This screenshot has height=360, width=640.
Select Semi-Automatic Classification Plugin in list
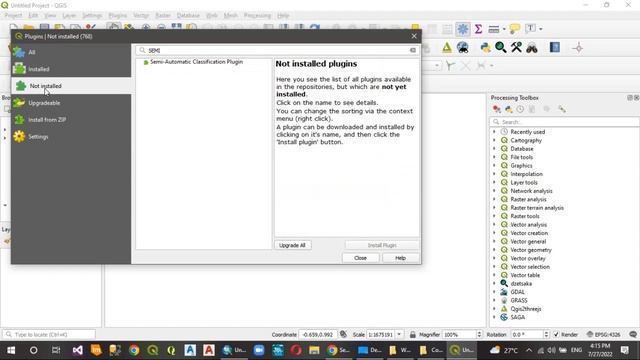196,62
